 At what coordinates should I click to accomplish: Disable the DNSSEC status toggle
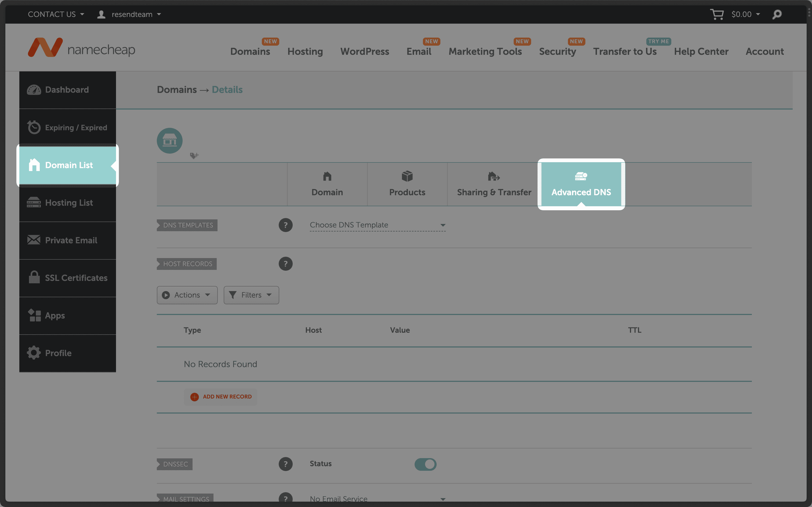[425, 464]
